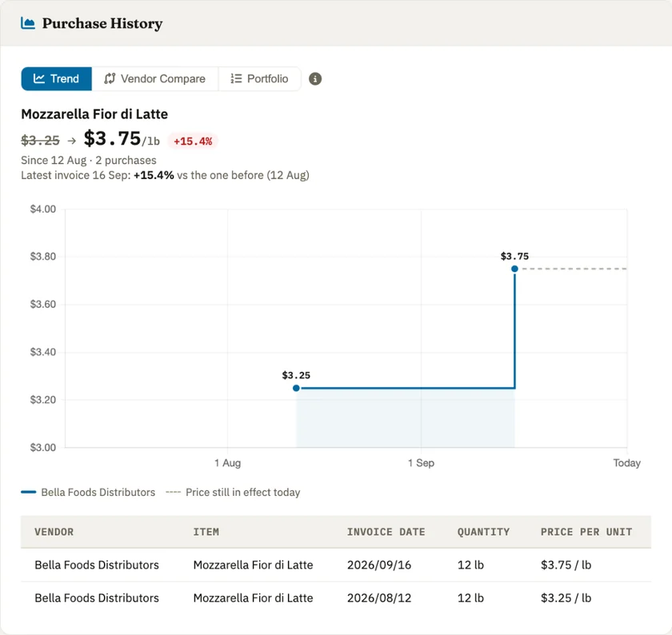Switch to the Vendor Compare tab
Viewport: 672px width, 635px height.
[154, 79]
